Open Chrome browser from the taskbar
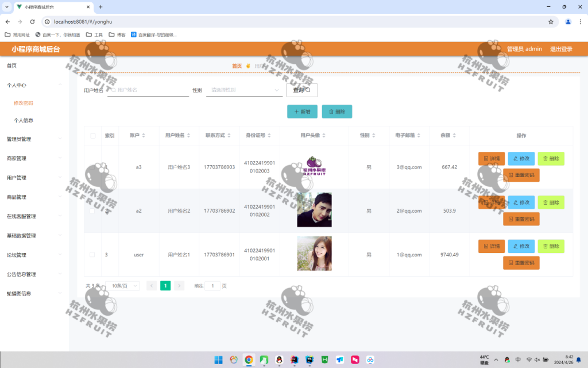 click(x=248, y=359)
